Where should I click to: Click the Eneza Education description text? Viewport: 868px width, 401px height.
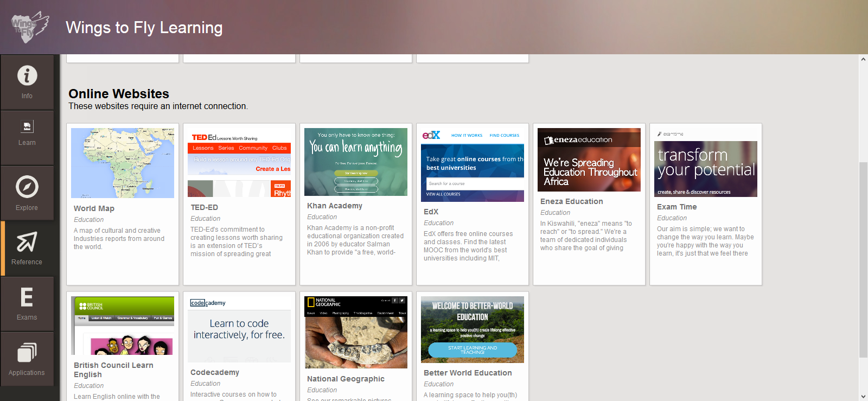pyautogui.click(x=586, y=235)
